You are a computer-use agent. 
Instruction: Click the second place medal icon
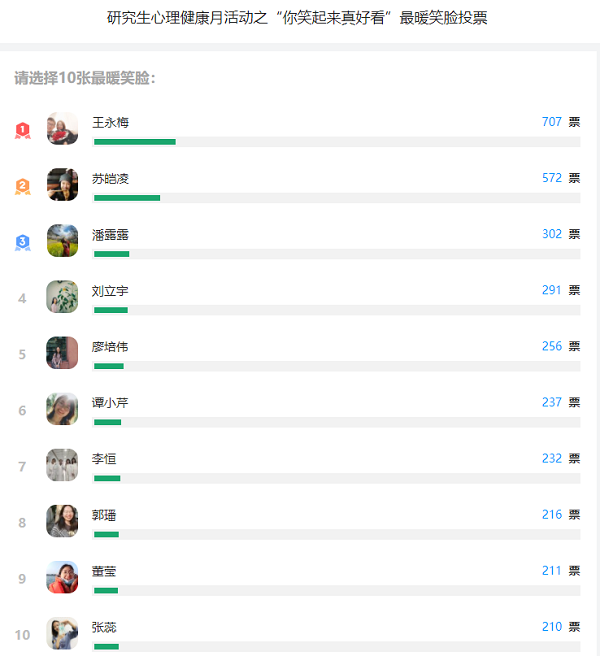click(x=22, y=186)
